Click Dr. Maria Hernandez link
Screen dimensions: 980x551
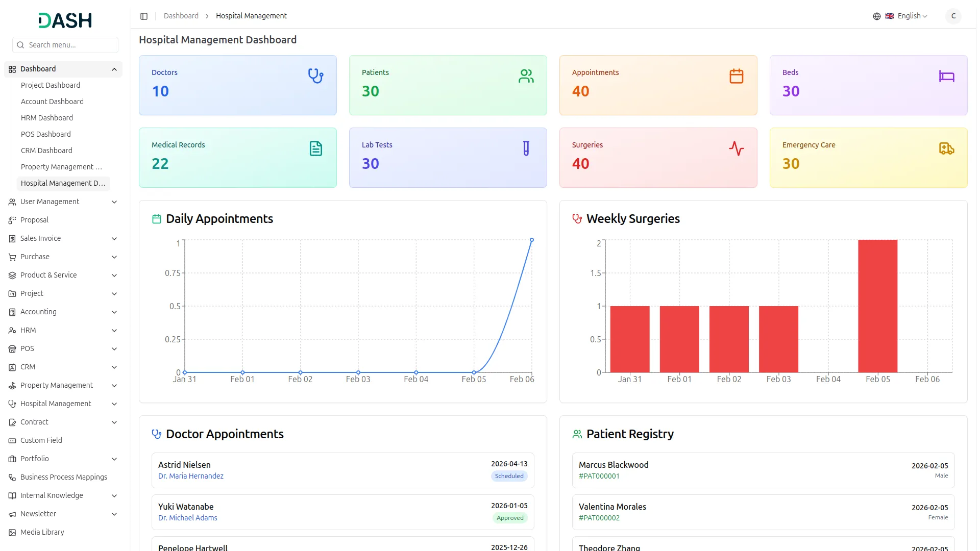[x=190, y=476]
